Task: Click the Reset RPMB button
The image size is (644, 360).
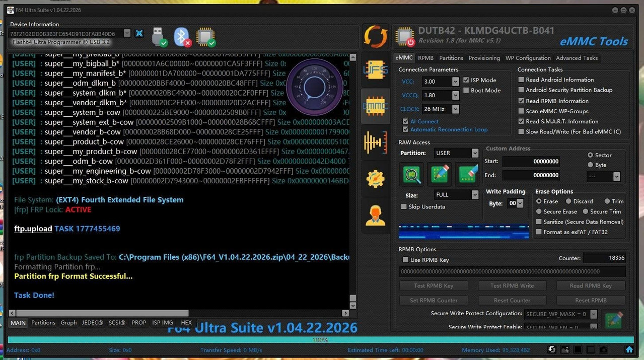Action: point(591,300)
